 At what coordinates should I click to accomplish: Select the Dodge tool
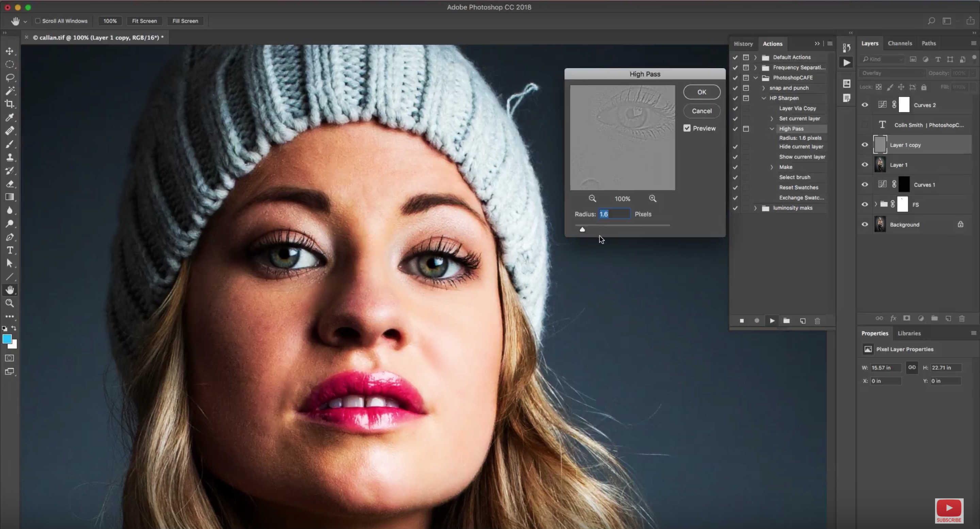click(x=10, y=224)
